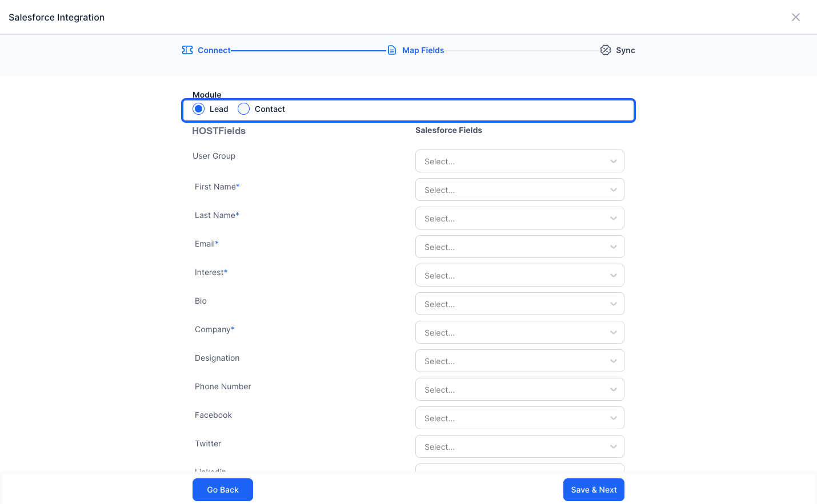Click the Twitter dropdown chevron arrow
The height and width of the screenshot is (504, 817).
click(614, 446)
